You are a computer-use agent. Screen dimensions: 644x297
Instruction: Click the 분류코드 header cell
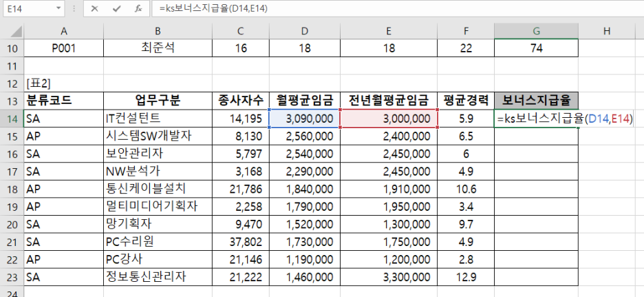[64, 101]
